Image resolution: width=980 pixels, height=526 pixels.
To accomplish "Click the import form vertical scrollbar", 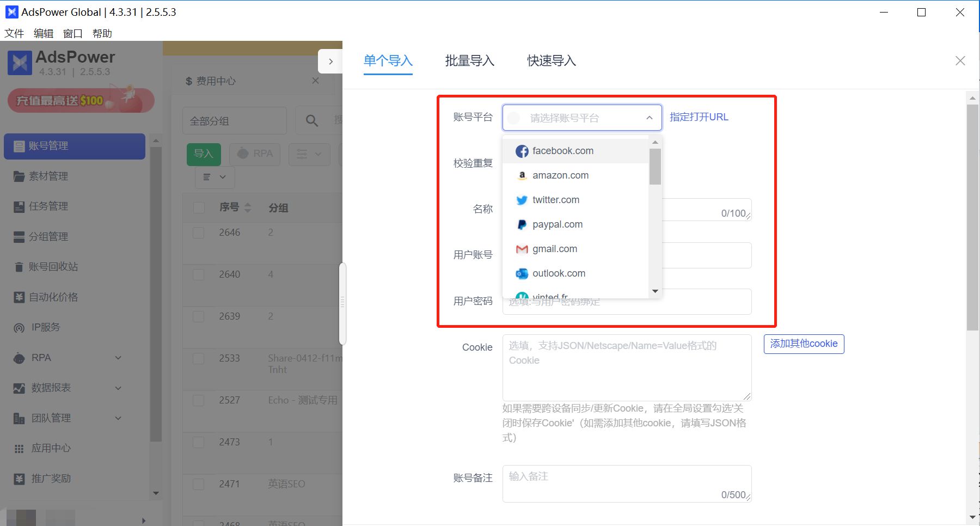I will point(972,217).
